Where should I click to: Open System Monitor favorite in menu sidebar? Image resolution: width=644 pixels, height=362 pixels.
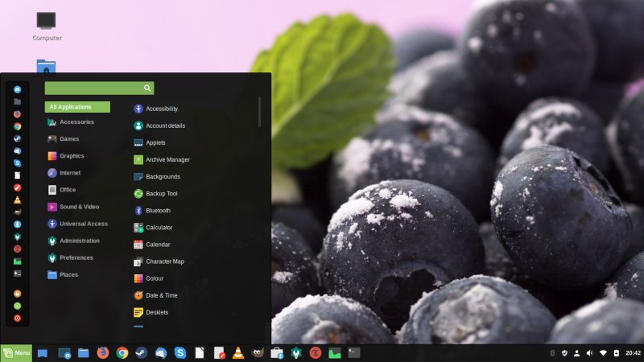(17, 261)
